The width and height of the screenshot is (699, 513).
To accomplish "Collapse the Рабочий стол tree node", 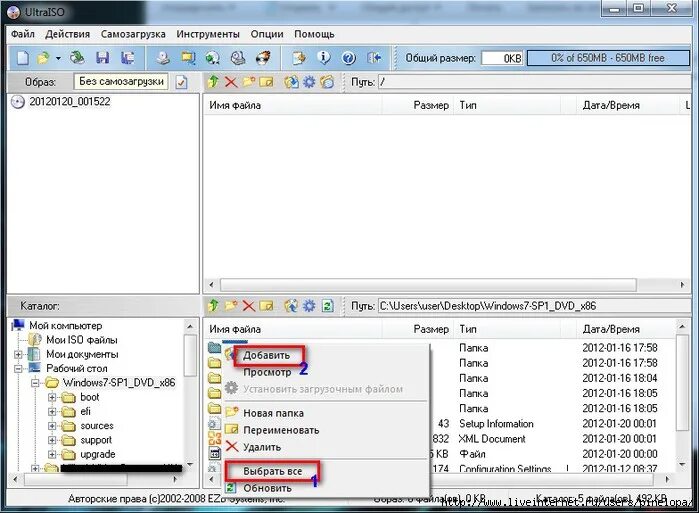I will [x=18, y=369].
